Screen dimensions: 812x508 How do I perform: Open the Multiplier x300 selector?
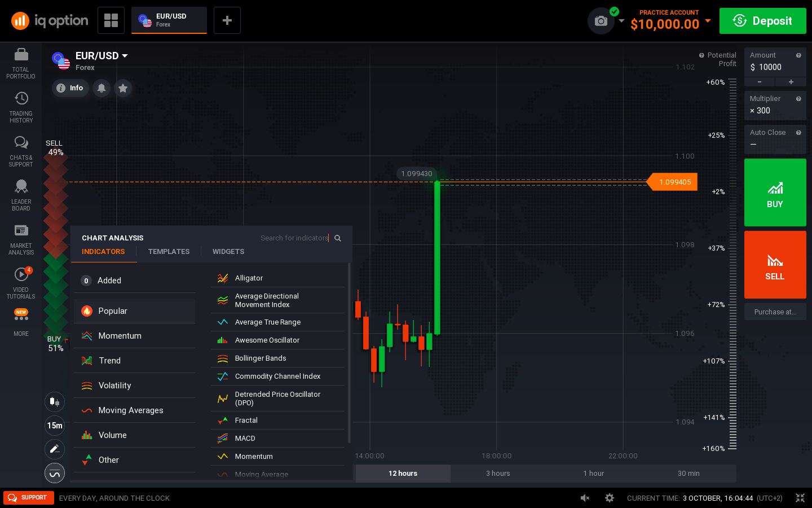pos(775,106)
